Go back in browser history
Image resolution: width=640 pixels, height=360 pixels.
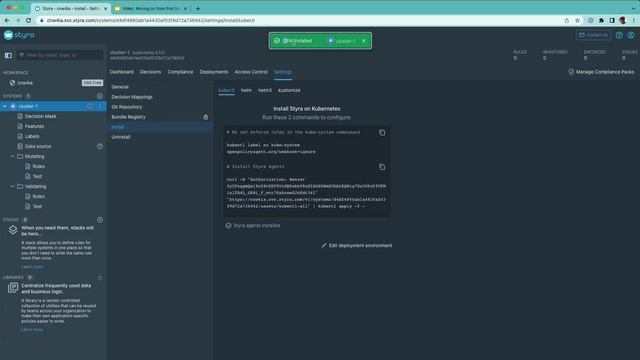tap(7, 20)
